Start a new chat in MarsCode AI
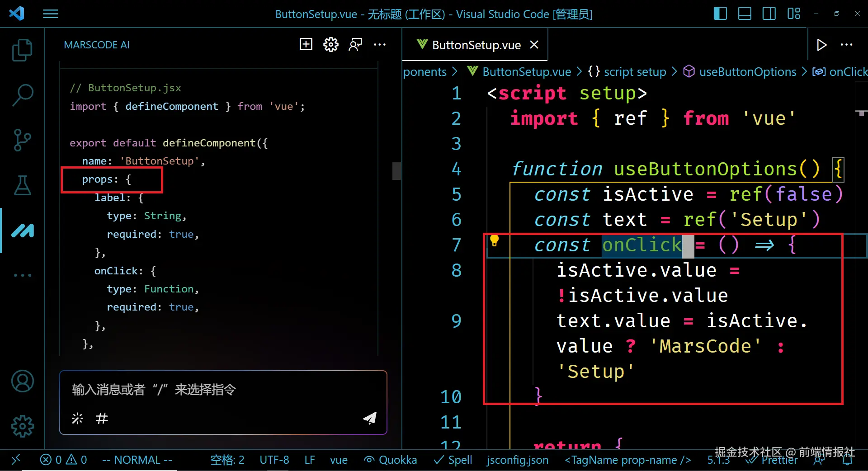Viewport: 868px width, 471px height. tap(306, 44)
